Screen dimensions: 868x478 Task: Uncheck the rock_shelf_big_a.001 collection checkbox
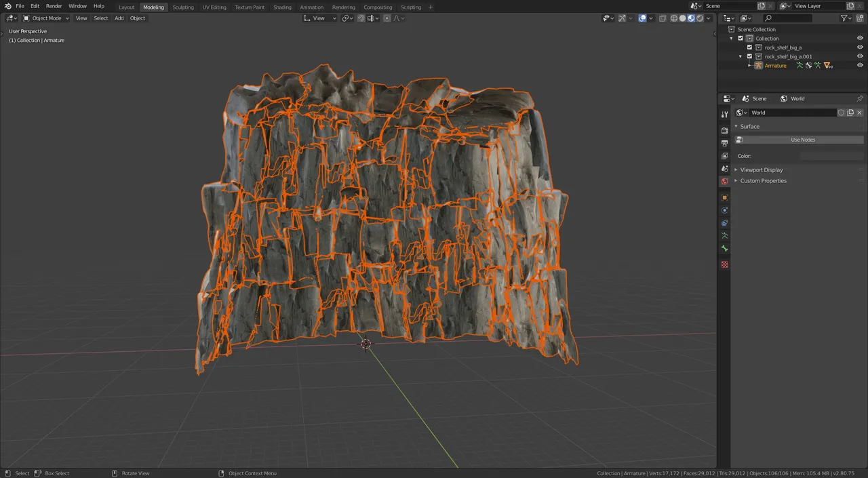click(x=749, y=56)
